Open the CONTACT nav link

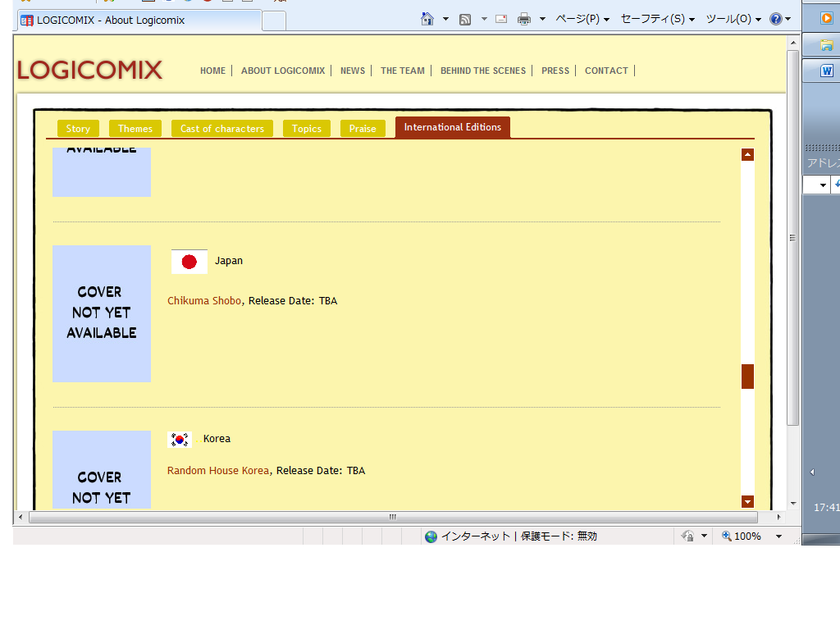[x=606, y=71]
